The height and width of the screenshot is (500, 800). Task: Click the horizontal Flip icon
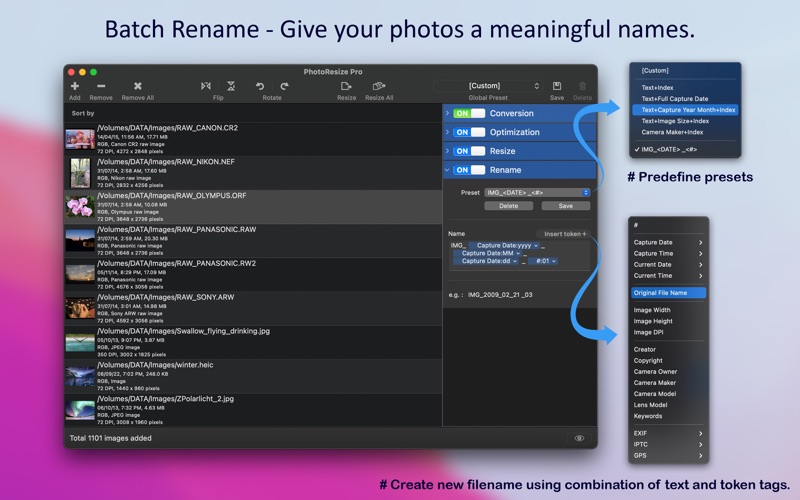[206, 86]
